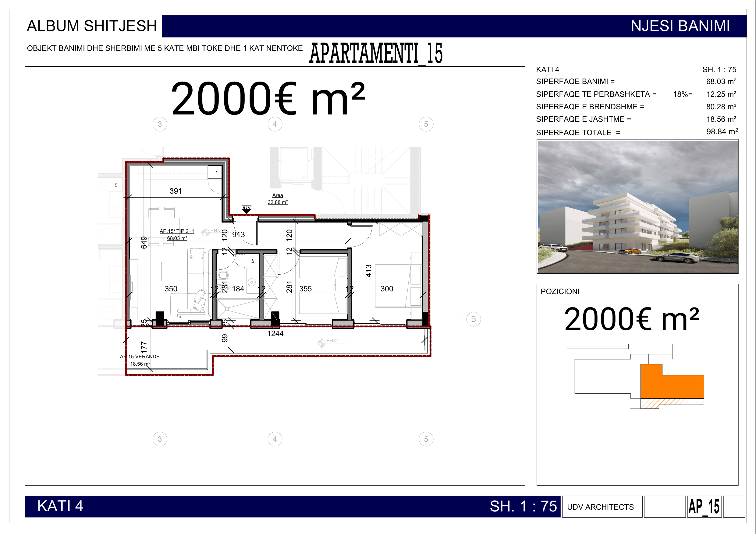Click the KATI 4 footer label
This screenshot has height=534, width=756.
point(60,506)
